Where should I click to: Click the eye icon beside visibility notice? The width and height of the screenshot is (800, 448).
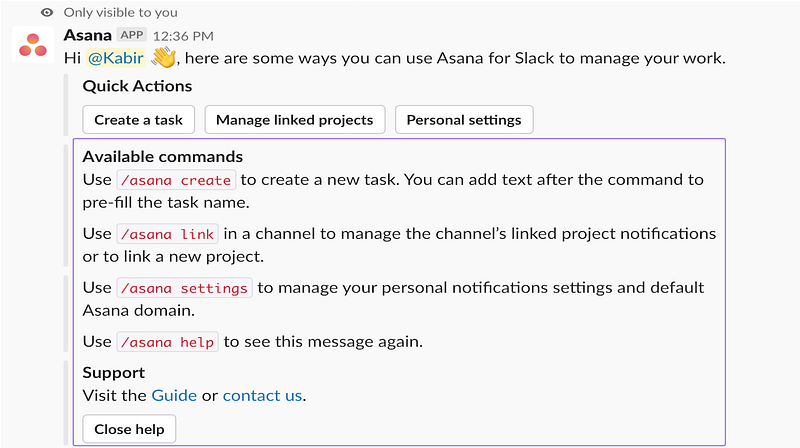(46, 12)
